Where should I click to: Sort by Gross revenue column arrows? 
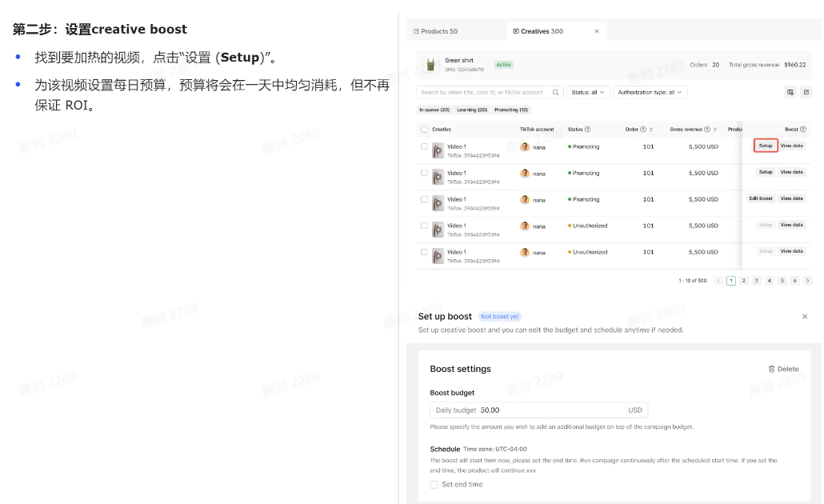click(x=714, y=130)
